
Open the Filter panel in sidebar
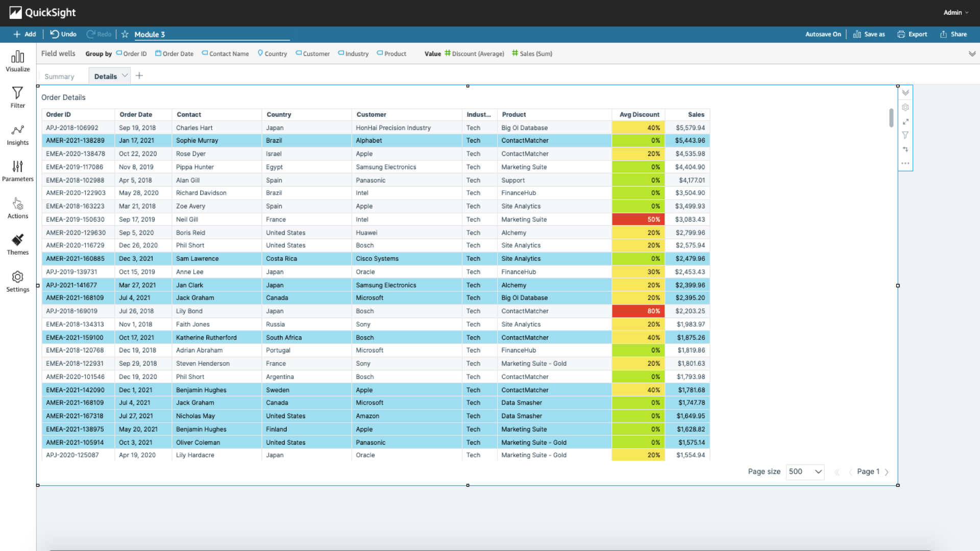click(x=18, y=97)
